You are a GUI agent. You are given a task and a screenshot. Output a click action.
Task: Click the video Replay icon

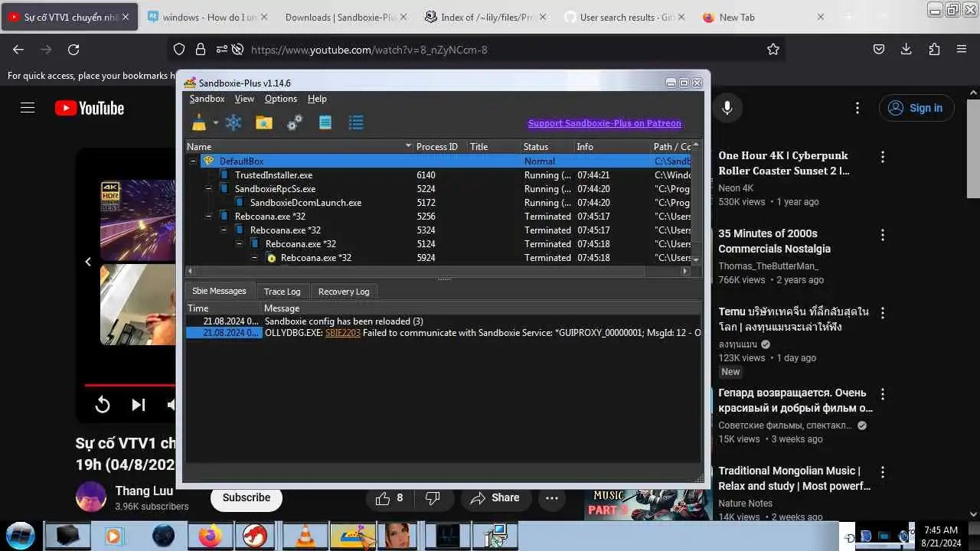click(x=103, y=405)
